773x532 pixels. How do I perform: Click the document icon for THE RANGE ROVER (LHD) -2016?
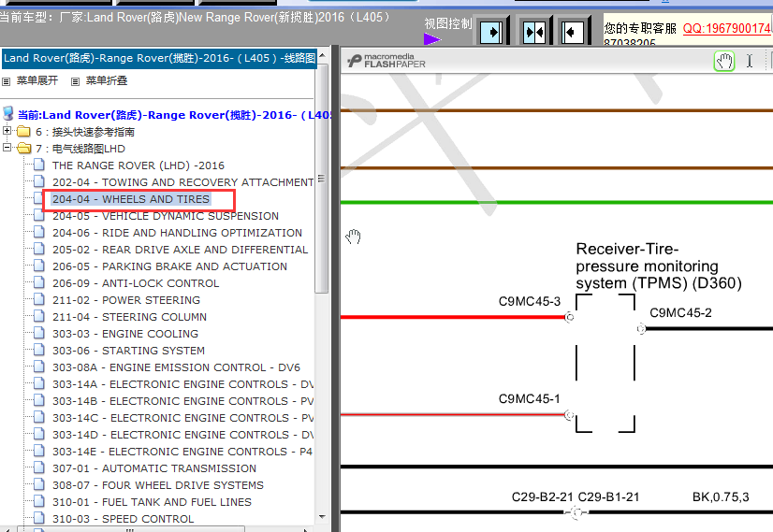[39, 165]
